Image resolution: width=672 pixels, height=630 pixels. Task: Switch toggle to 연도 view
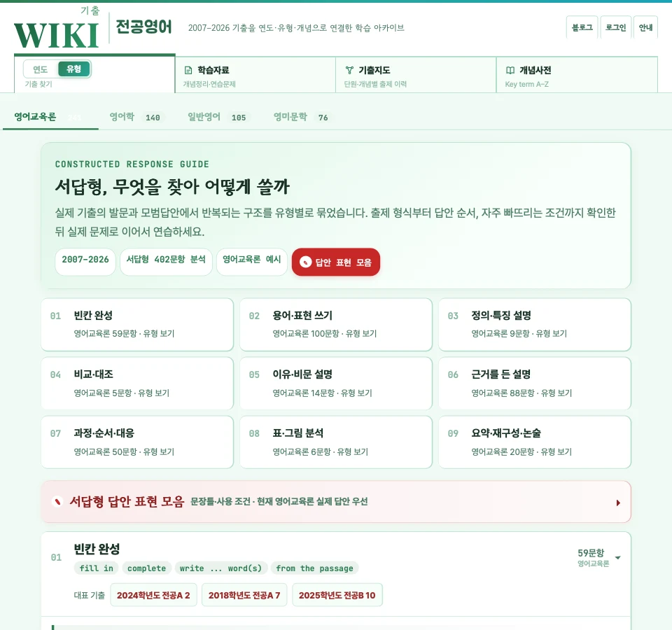click(41, 69)
